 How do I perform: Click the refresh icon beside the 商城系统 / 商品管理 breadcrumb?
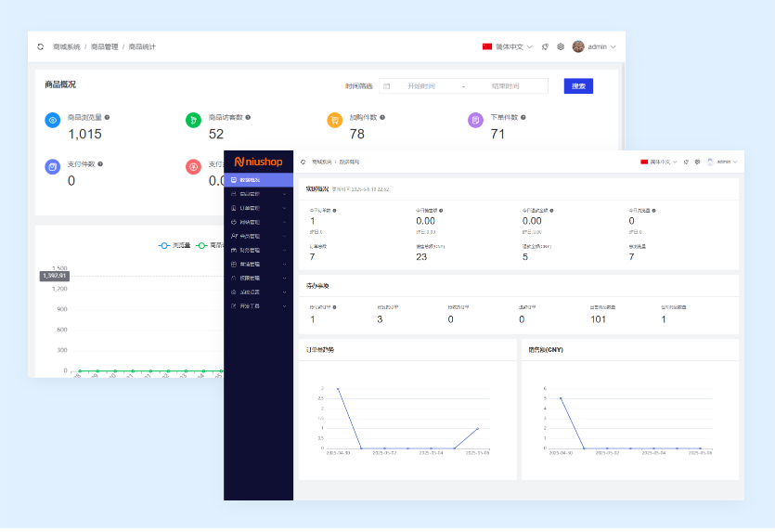[40, 46]
